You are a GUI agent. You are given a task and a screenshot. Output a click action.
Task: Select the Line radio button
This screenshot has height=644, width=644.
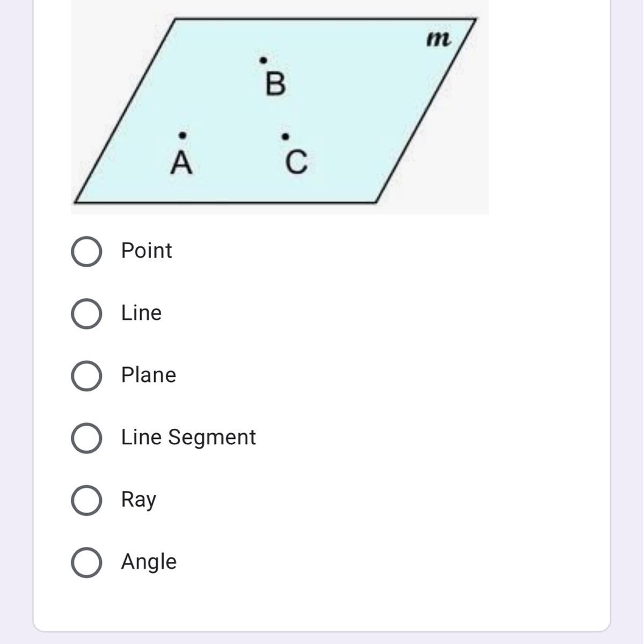(x=86, y=313)
